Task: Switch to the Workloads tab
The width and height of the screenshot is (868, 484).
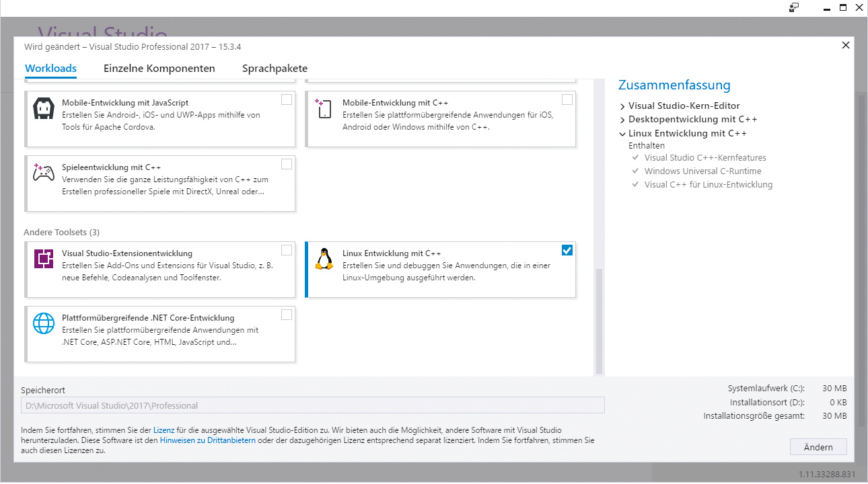Action: click(x=50, y=69)
